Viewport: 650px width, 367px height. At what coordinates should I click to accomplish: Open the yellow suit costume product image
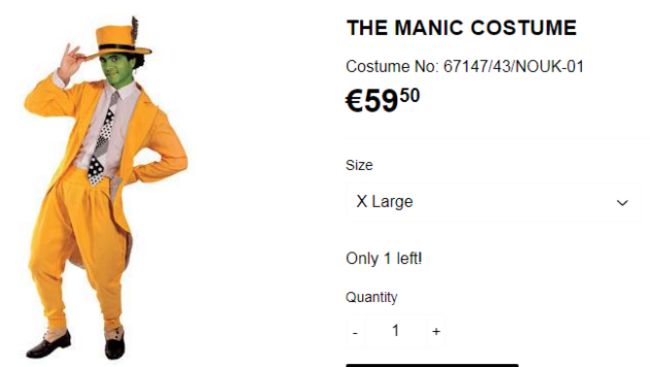(106, 187)
